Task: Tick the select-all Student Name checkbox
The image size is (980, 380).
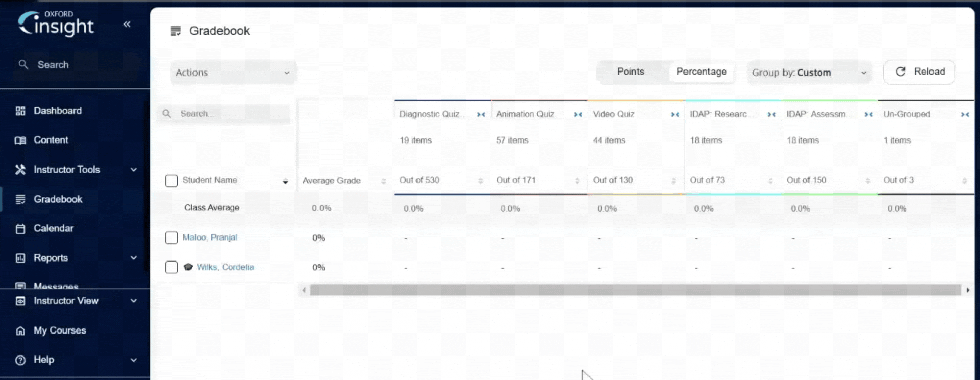Action: 171,181
